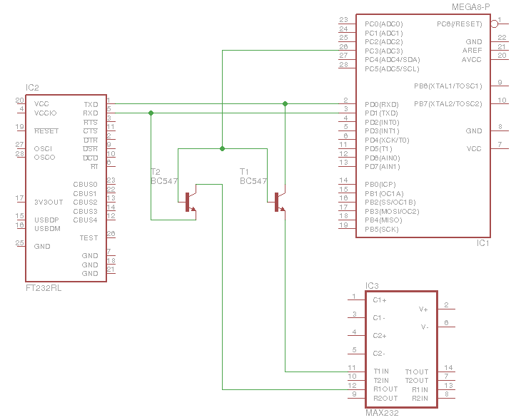526x420 pixels.
Task: Select the IC3 label
Action: tap(372, 286)
